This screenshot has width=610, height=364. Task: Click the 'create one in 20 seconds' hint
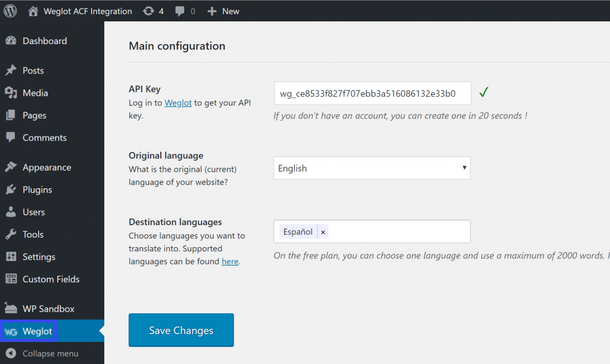(400, 116)
